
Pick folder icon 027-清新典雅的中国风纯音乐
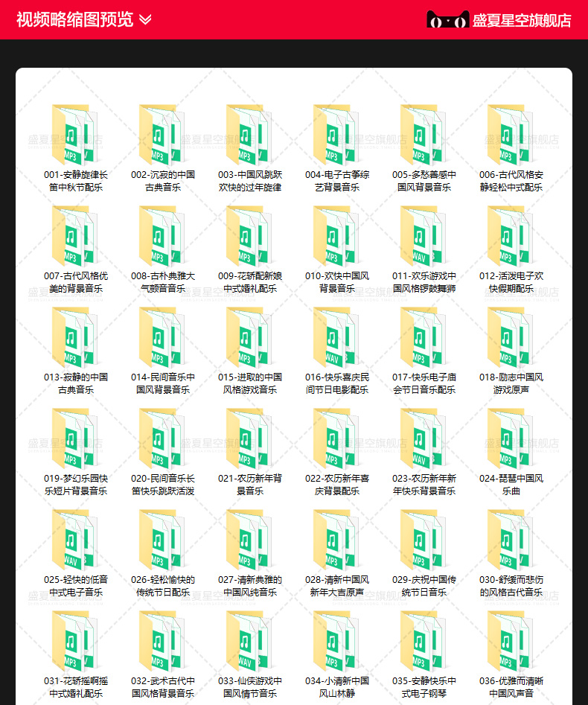pos(249,540)
